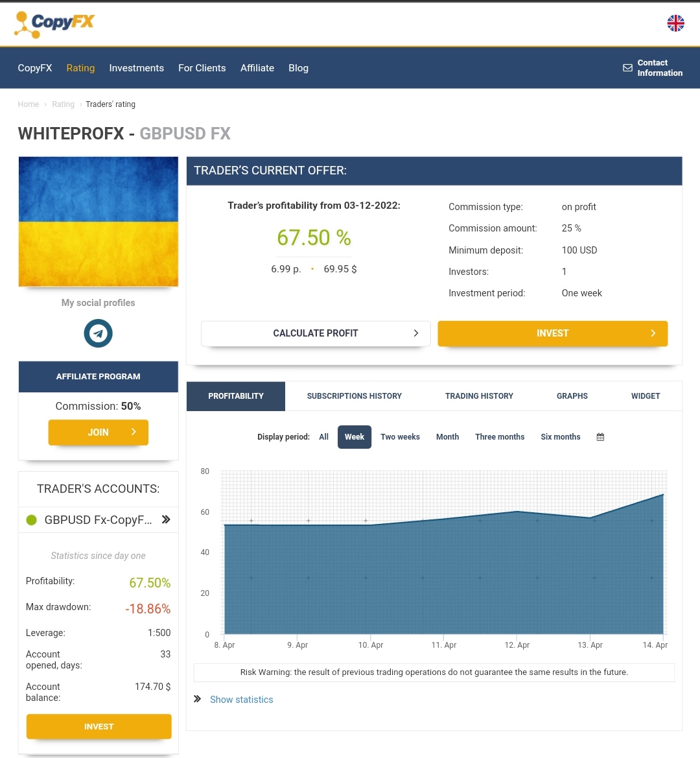The width and height of the screenshot is (700, 758).
Task: Open the Telegram social profile icon
Action: click(98, 333)
